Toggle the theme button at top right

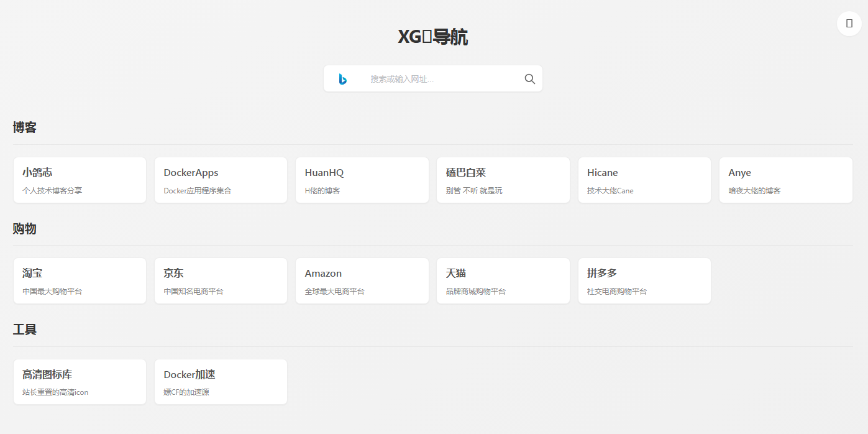(x=849, y=24)
